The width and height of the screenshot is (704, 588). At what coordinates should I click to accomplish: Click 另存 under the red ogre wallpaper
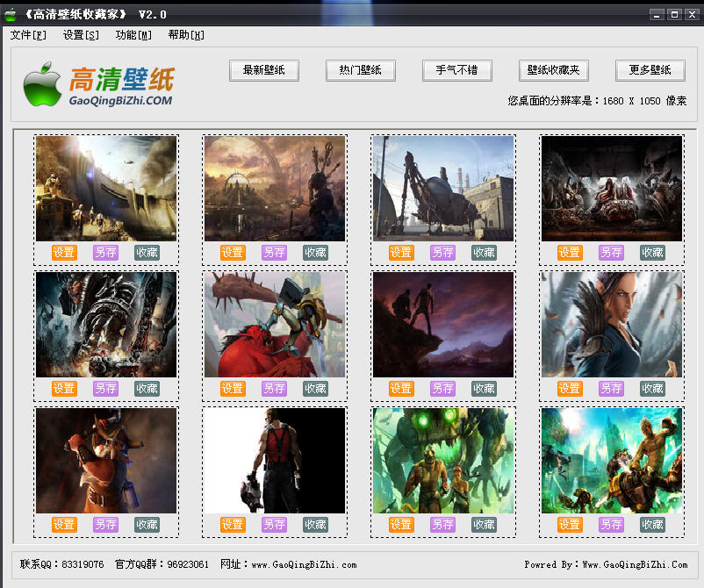(x=274, y=389)
